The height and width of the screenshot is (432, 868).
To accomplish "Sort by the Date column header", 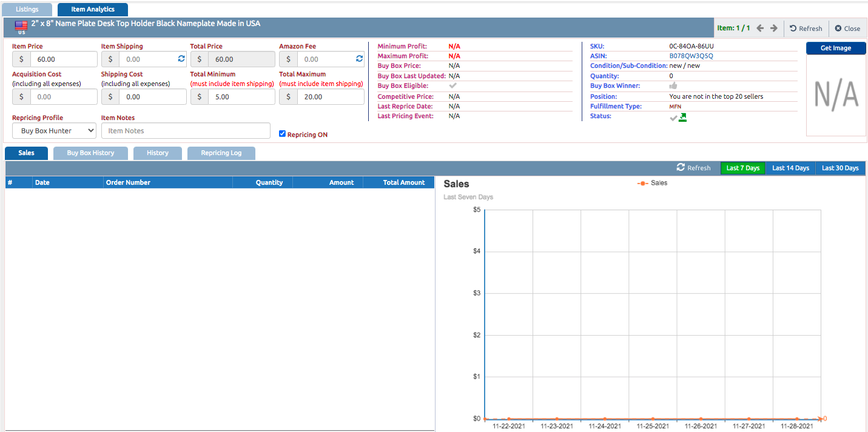I will [x=68, y=182].
